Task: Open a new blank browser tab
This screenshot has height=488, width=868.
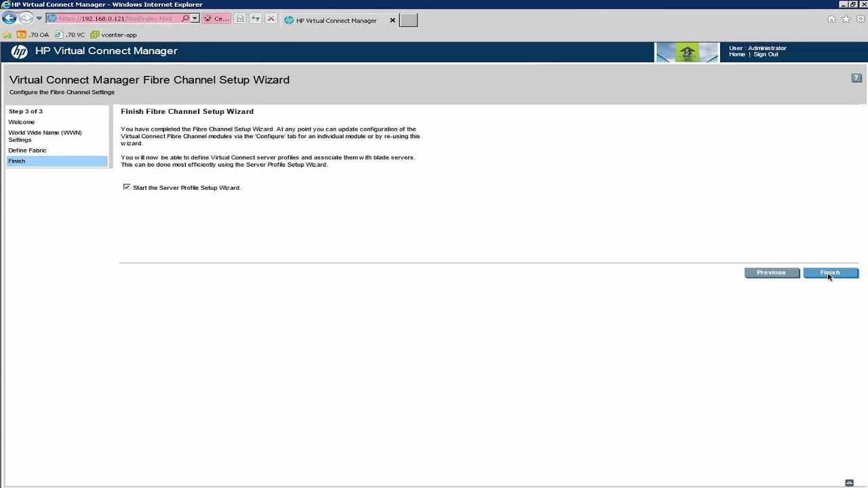Action: click(x=409, y=20)
